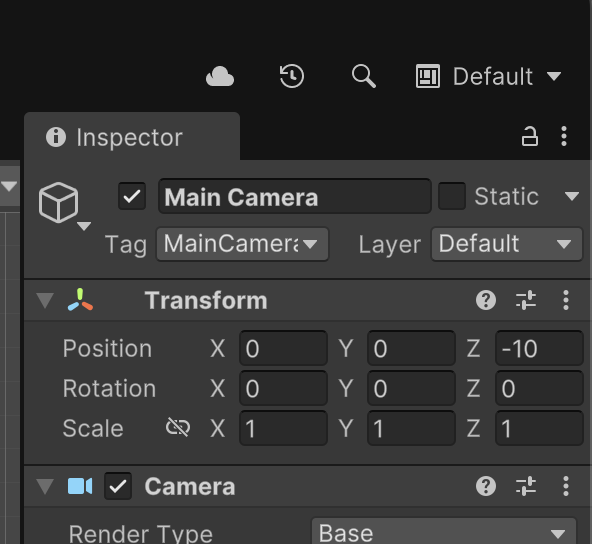Viewport: 592px width, 544px height.
Task: Enable the Static checkbox
Action: (452, 196)
